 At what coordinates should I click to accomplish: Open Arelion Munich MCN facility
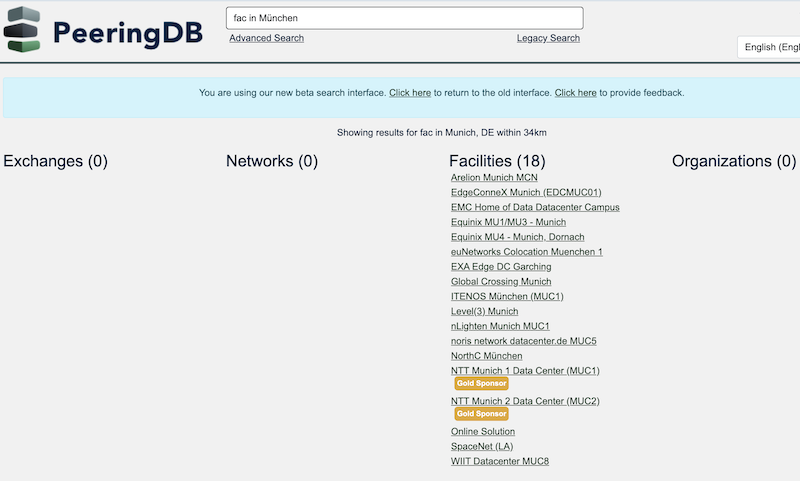[494, 178]
